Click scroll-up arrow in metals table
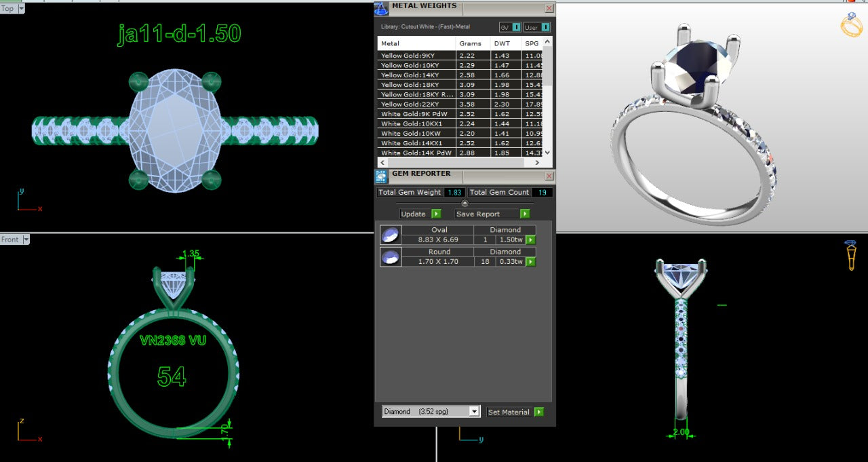 click(x=548, y=41)
